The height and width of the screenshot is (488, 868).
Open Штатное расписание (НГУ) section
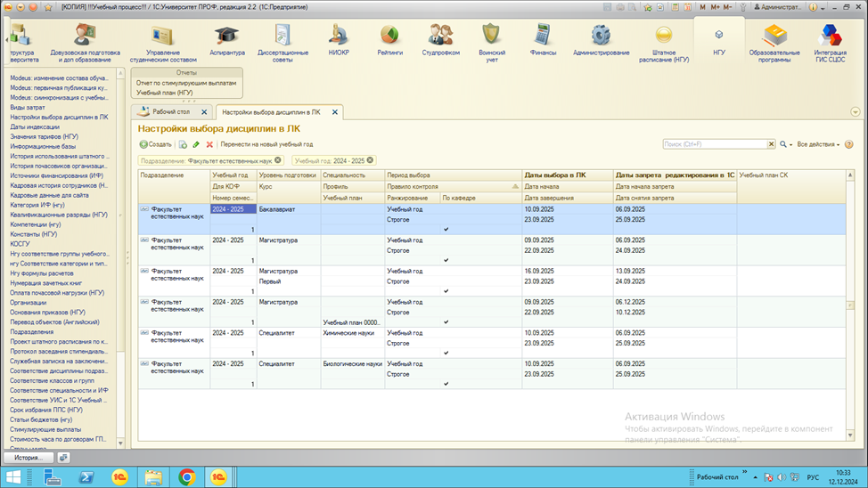click(x=664, y=43)
